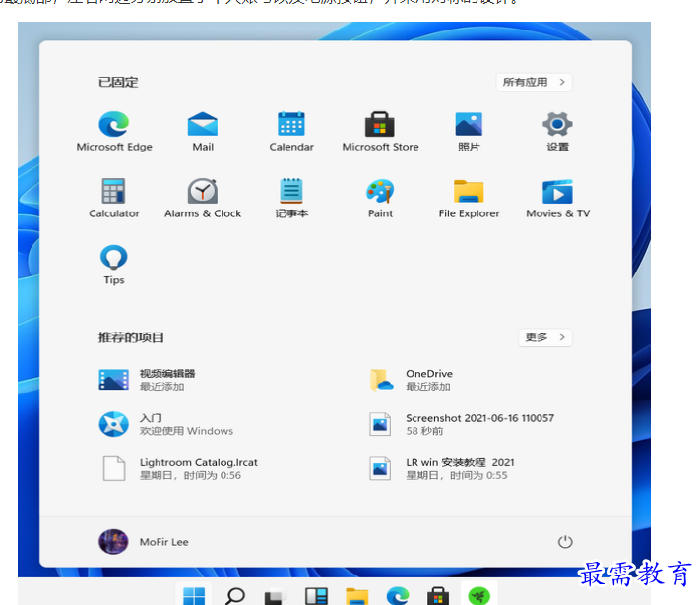
Task: Open Task View on taskbar
Action: tap(276, 596)
